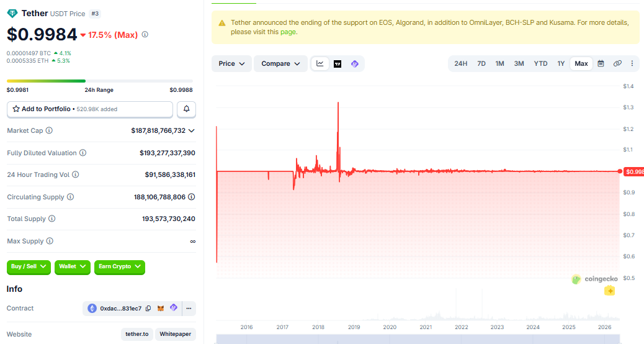Click the price alert bell icon
Screen dimensions: 644x344
pyautogui.click(x=187, y=109)
